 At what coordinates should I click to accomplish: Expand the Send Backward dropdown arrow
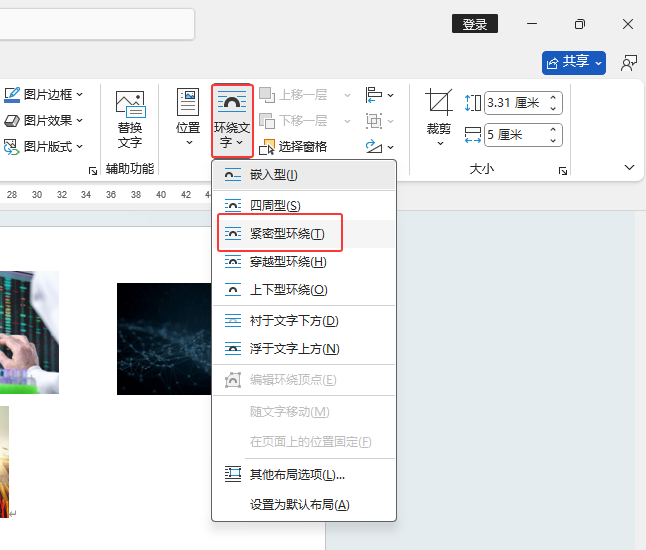[347, 121]
